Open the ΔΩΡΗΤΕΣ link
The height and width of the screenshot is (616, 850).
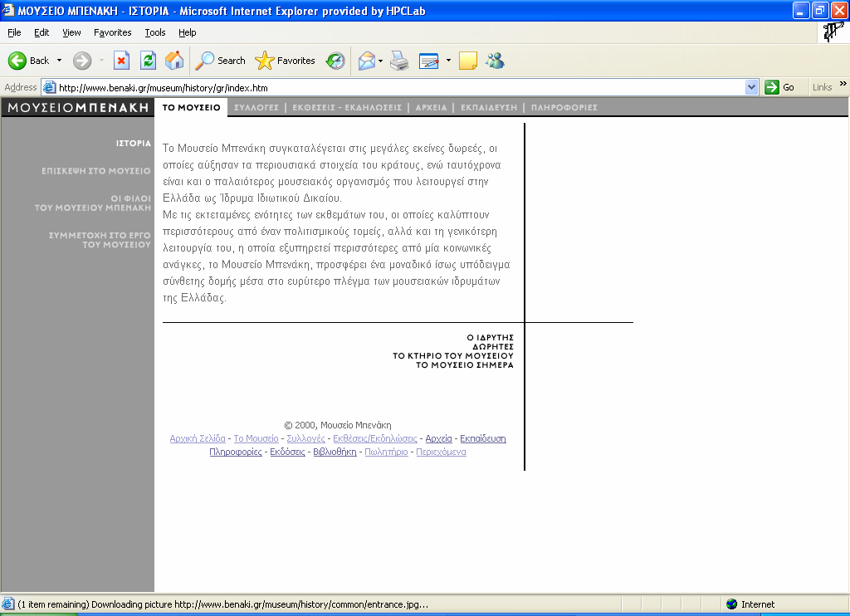click(x=493, y=346)
